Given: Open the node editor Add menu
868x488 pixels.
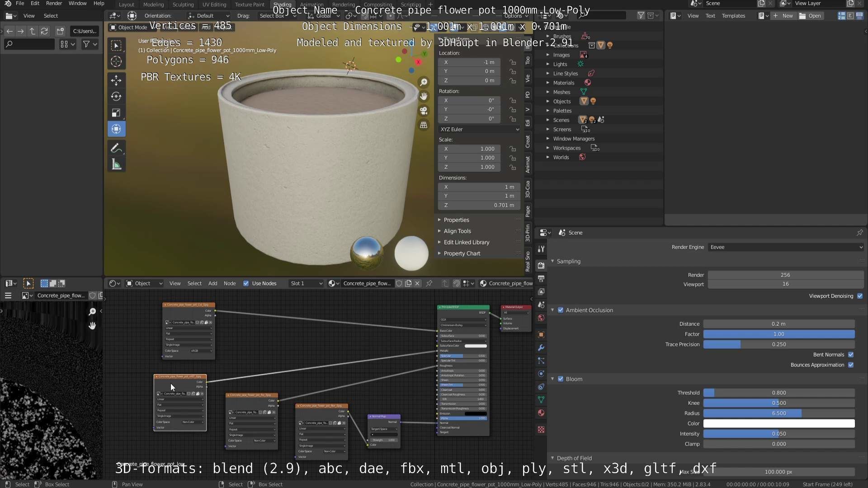Looking at the screenshot, I should [212, 284].
